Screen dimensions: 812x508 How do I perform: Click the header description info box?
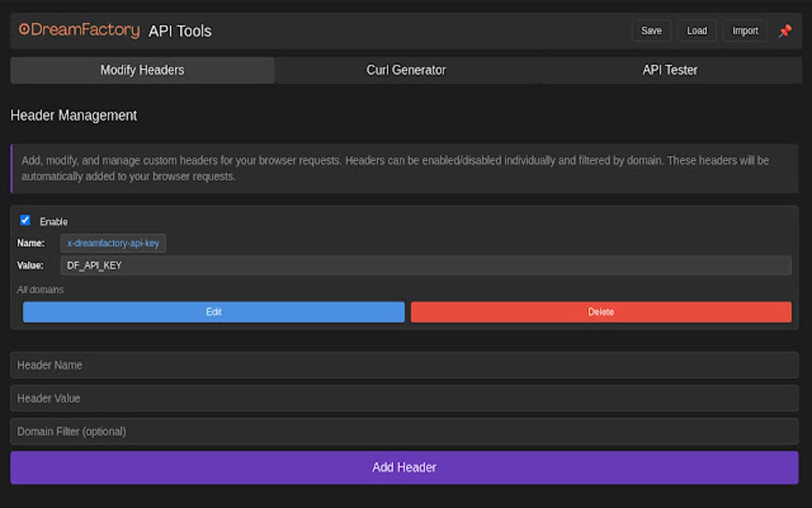tap(404, 168)
